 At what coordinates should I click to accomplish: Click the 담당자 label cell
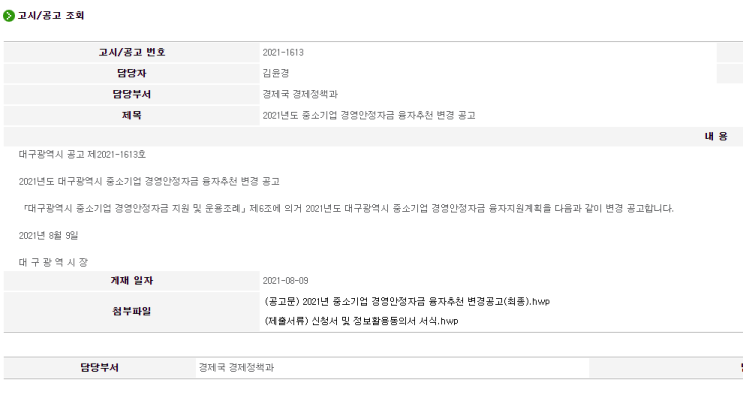pyautogui.click(x=132, y=73)
